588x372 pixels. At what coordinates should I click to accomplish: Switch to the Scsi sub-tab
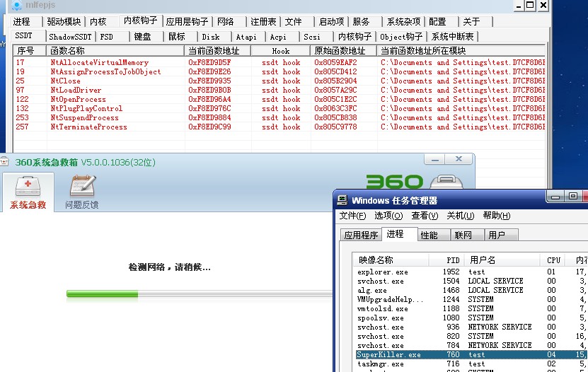312,37
